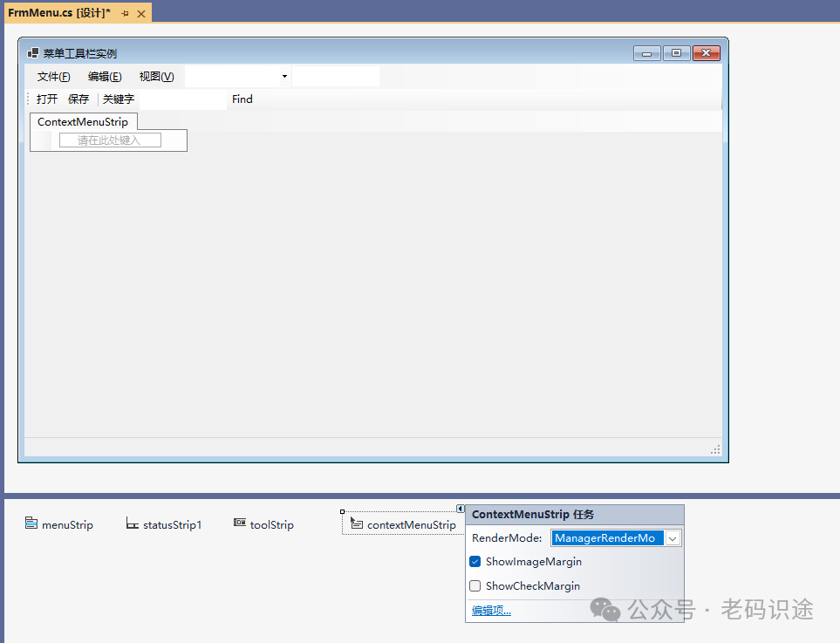Click the 请在此处键入 placeholder item
This screenshot has height=643, width=840.
(x=110, y=140)
